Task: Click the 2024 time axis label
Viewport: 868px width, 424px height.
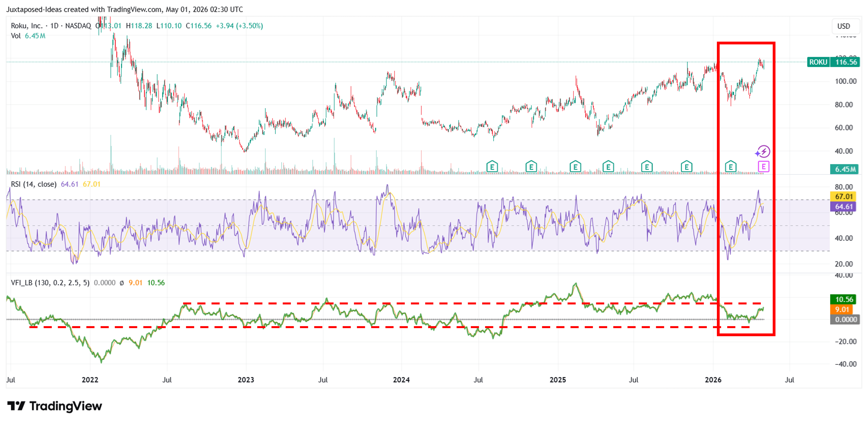Action: (401, 380)
